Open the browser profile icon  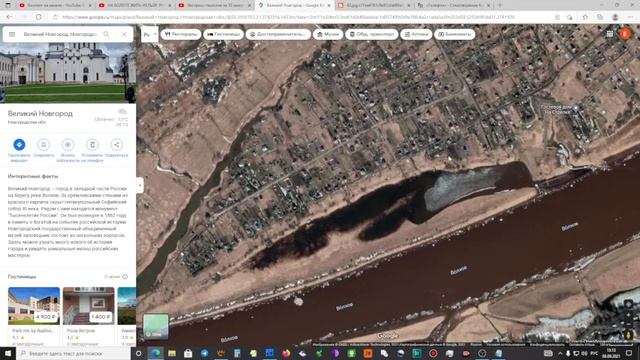coord(615,17)
